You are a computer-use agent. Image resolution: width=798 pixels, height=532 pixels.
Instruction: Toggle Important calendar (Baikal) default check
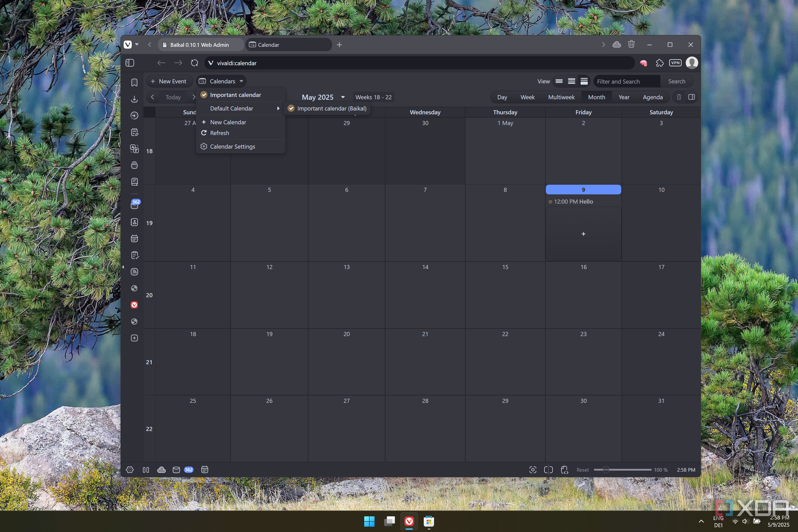[291, 108]
